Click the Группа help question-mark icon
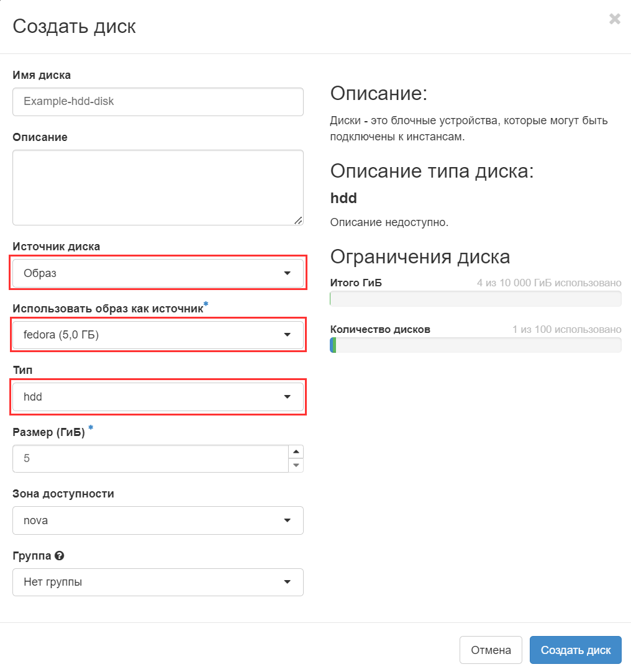The height and width of the screenshot is (672, 631). pyautogui.click(x=60, y=556)
